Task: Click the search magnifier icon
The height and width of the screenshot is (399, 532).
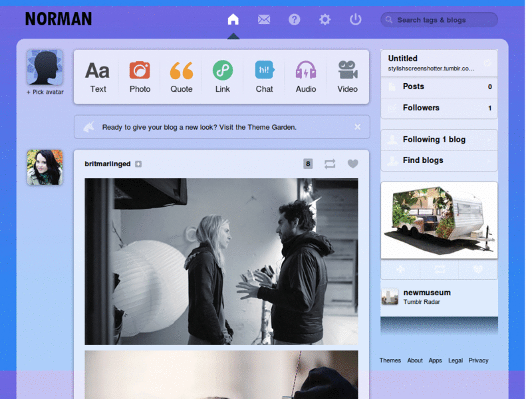Action: 389,20
